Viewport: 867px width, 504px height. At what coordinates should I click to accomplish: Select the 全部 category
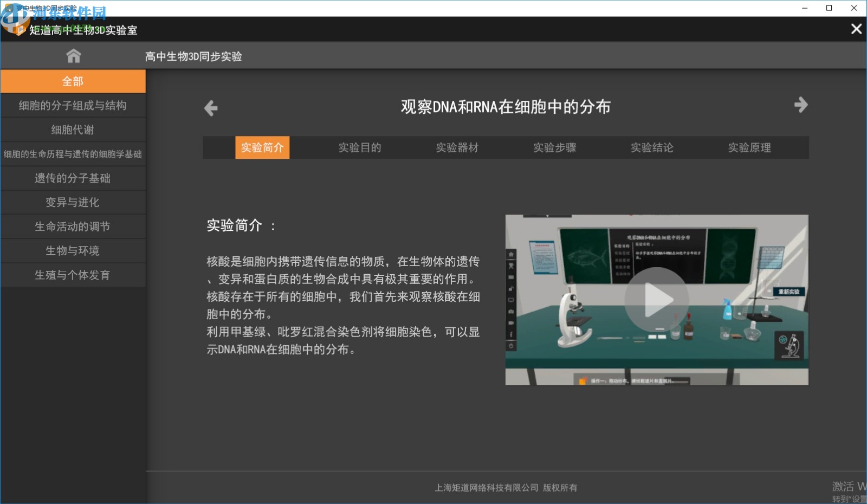point(73,81)
